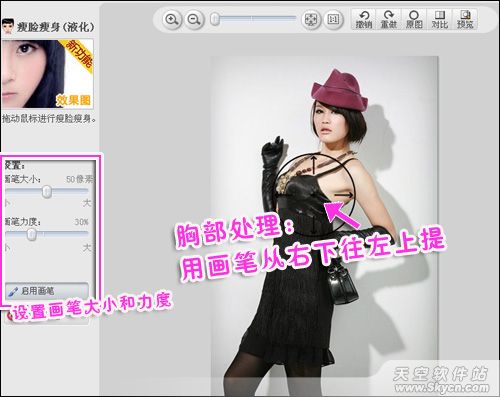500x397 pixels.
Task: Show image at actual 1:1 size
Action: pos(333,20)
